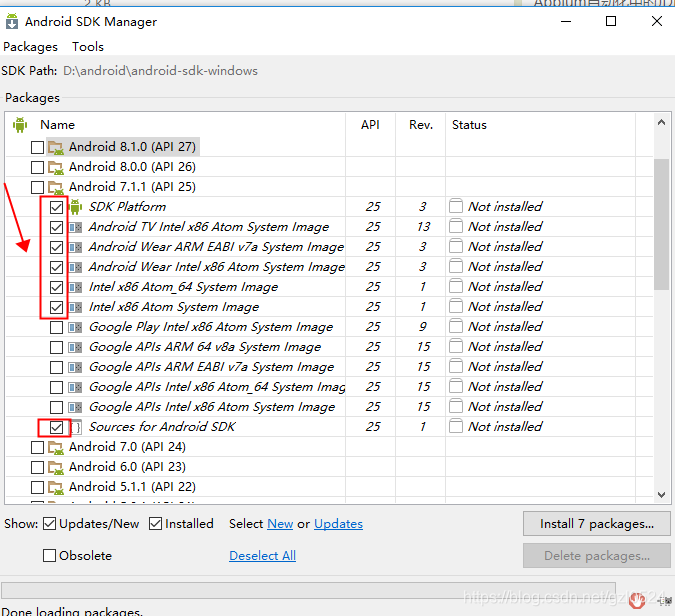
Task: Click the folder icon of Android 5.1.1 (API 22)
Action: pyautogui.click(x=56, y=487)
